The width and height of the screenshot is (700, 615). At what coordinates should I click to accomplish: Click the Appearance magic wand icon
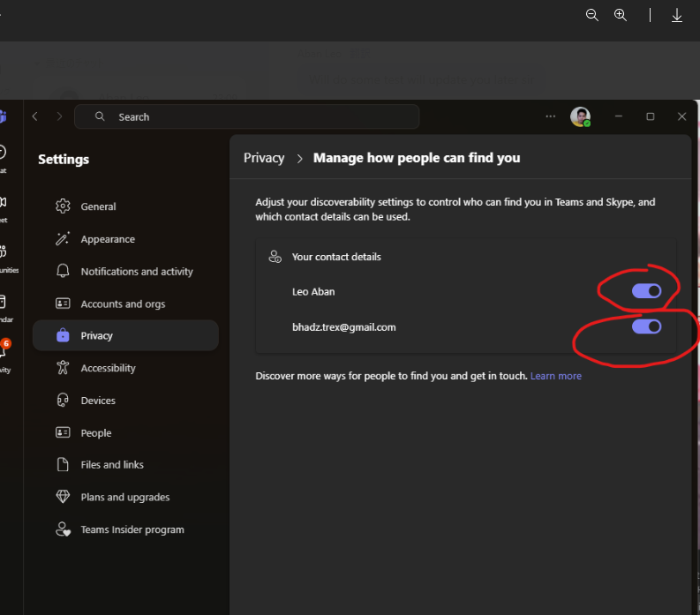click(x=63, y=239)
